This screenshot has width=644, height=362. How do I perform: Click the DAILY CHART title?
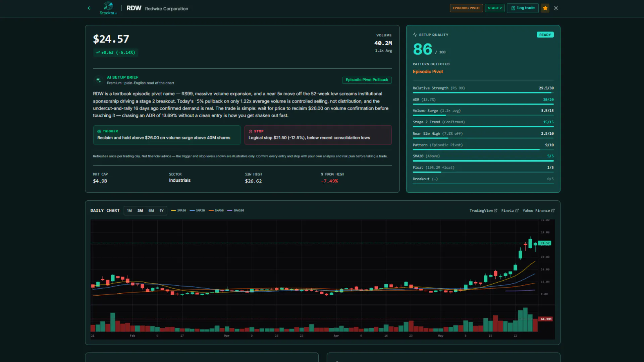[x=105, y=210]
